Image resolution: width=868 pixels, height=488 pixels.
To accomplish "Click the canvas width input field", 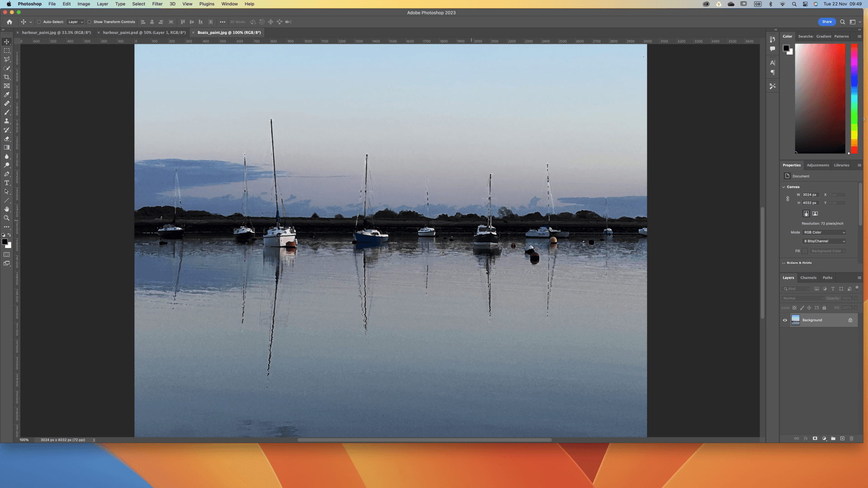I will click(x=810, y=195).
